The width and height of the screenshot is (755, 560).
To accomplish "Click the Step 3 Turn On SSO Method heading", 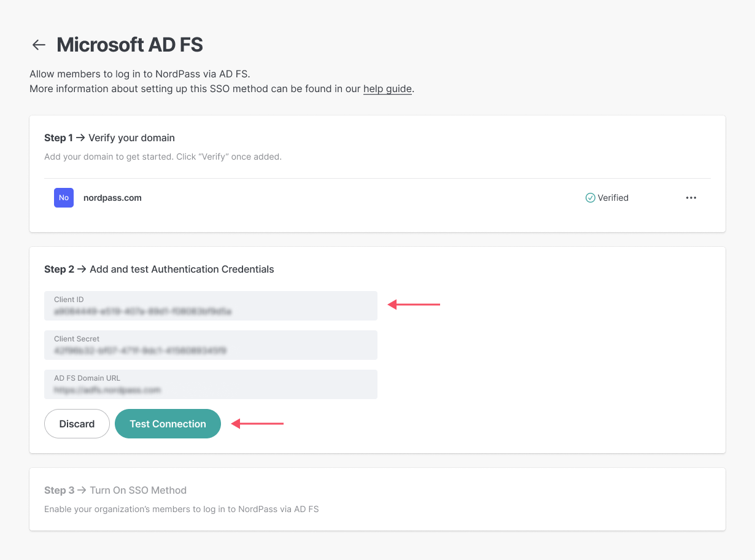I will pos(115,490).
